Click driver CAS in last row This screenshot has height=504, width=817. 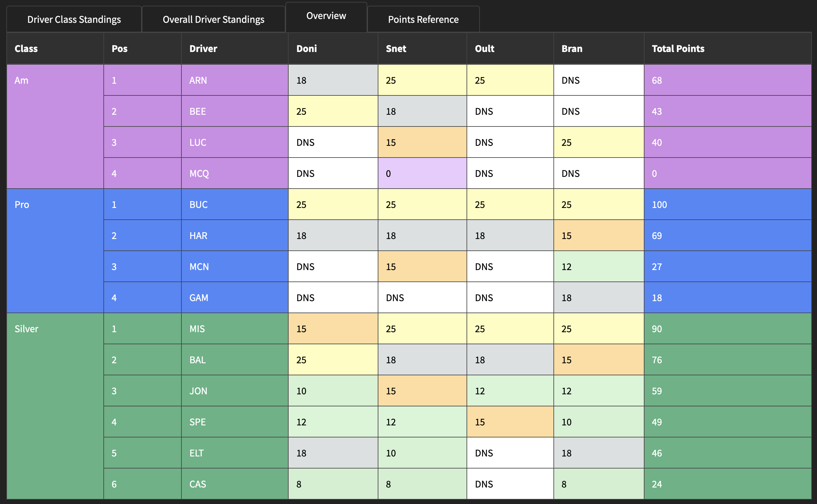198,484
